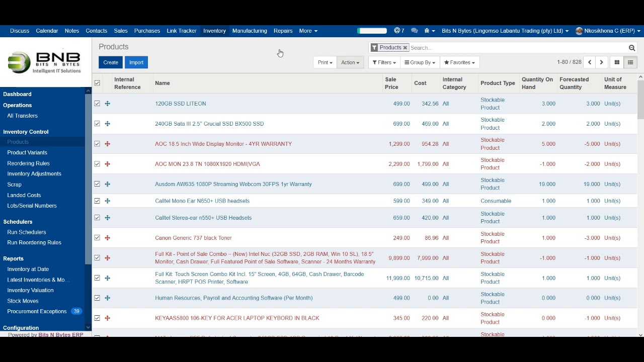Click drag handle for 240GB Sata III Crucial SSD
644x362 pixels.
click(107, 124)
